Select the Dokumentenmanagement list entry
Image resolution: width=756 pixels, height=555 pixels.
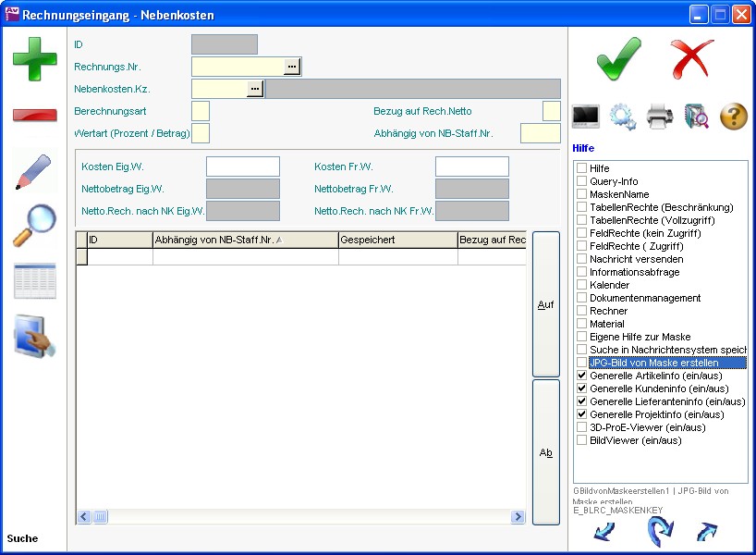point(645,299)
